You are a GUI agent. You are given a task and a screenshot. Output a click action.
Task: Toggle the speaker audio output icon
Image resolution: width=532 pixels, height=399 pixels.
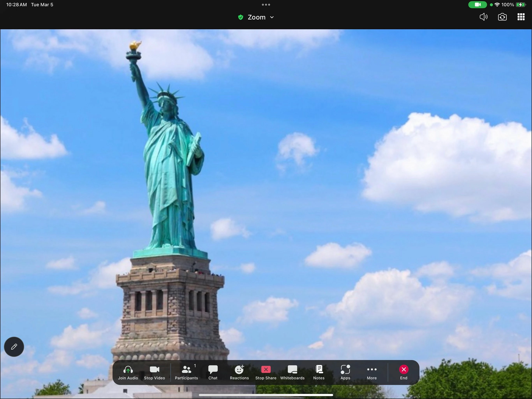point(484,17)
